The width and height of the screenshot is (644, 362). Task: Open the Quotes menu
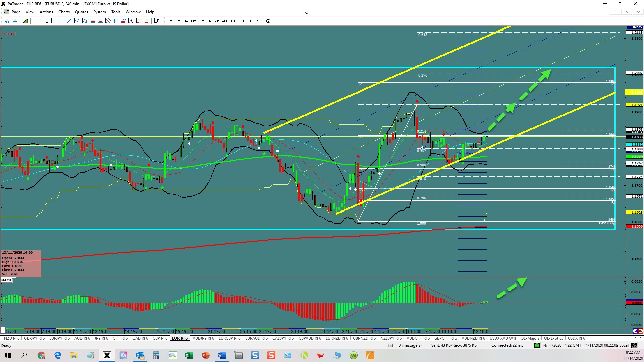click(82, 12)
